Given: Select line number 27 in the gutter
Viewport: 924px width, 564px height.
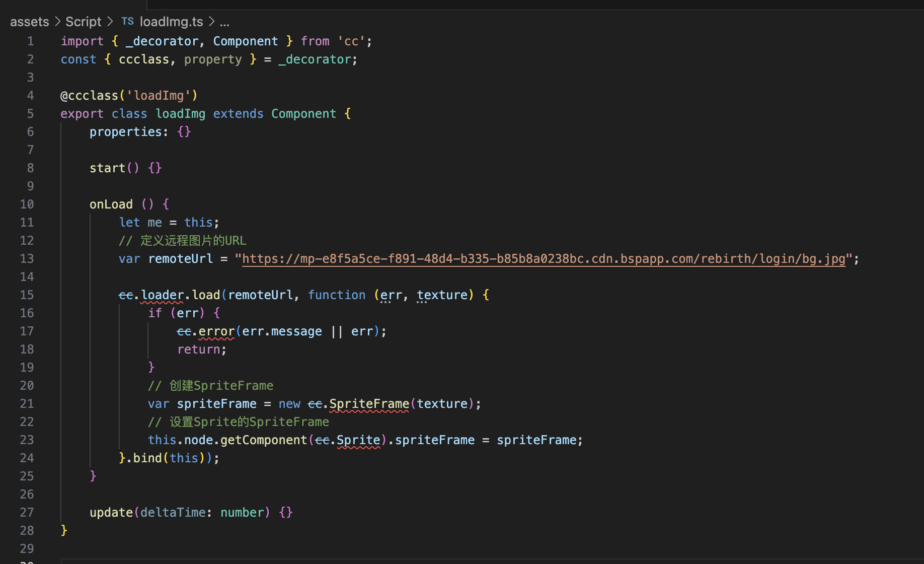Looking at the screenshot, I should tap(27, 513).
